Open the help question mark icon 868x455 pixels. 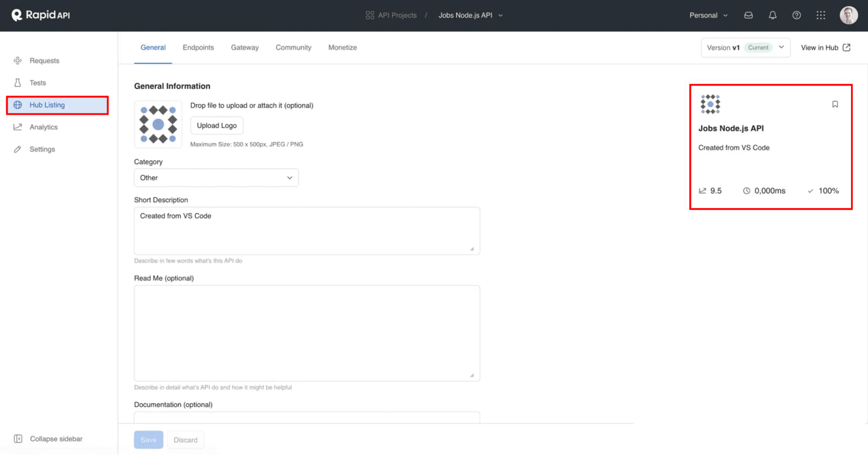(x=796, y=15)
